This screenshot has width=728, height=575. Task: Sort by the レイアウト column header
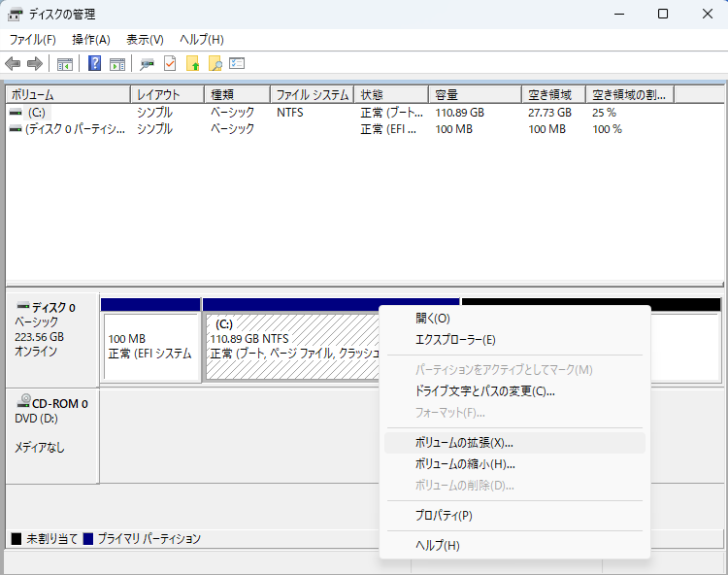(x=168, y=95)
